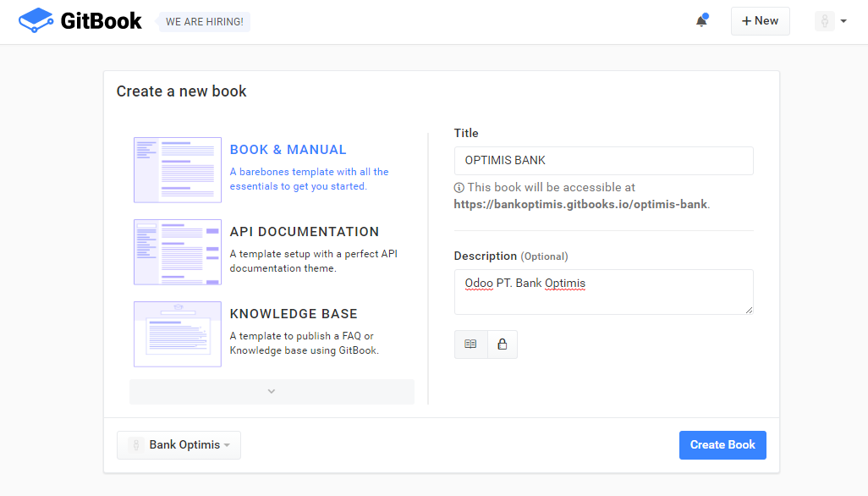
Task: Click the Book & Manual template thumbnail
Action: 178,170
